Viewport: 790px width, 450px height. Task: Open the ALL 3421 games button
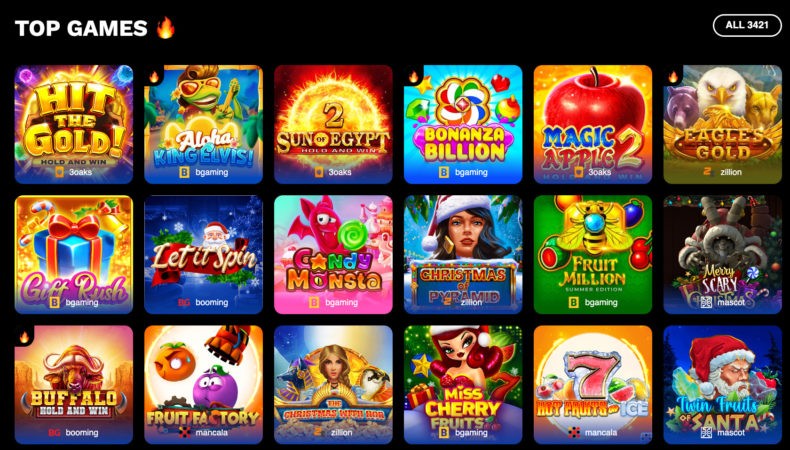[747, 25]
